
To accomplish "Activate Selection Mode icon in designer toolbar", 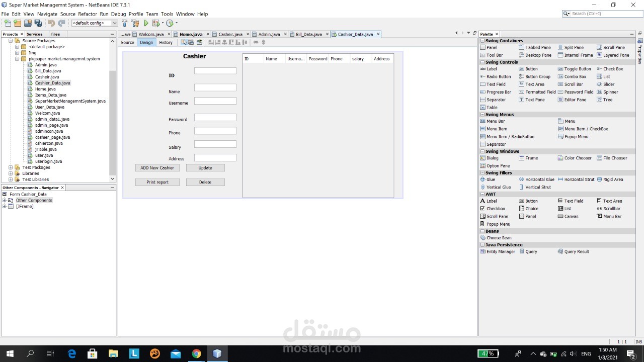I will 184,42.
